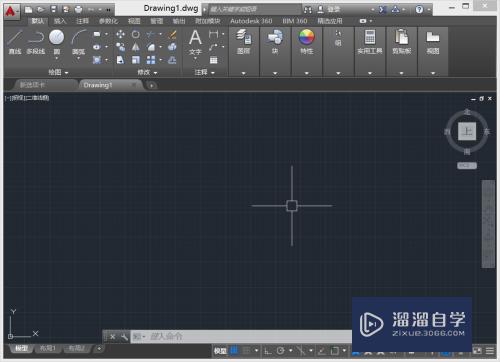Expand the Draw (绘图) panel arrow

(66, 72)
